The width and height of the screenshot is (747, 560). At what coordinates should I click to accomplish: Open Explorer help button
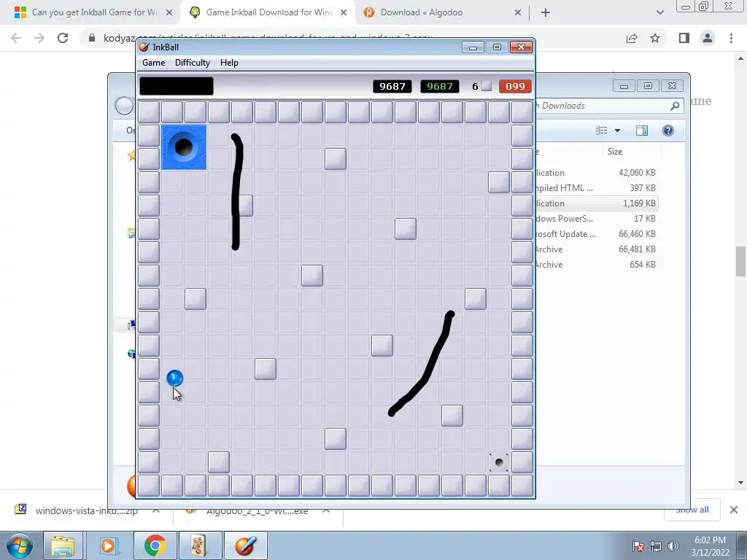coord(668,131)
